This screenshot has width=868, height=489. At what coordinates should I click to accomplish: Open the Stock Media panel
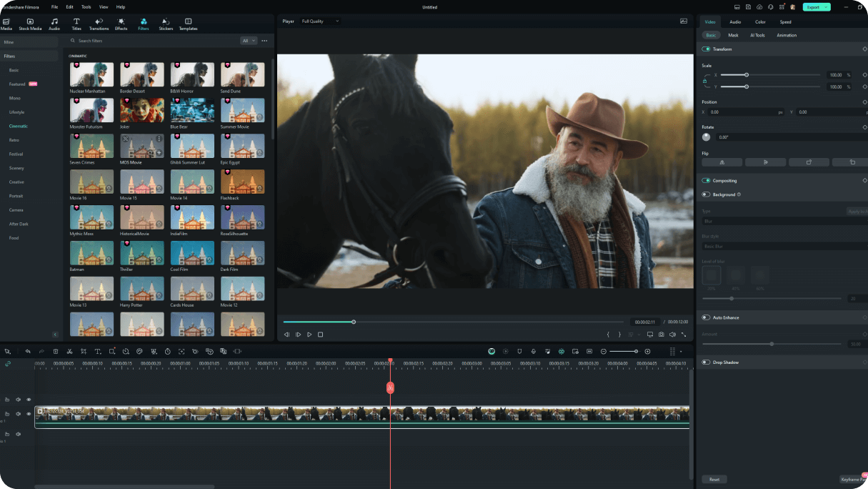(x=30, y=24)
